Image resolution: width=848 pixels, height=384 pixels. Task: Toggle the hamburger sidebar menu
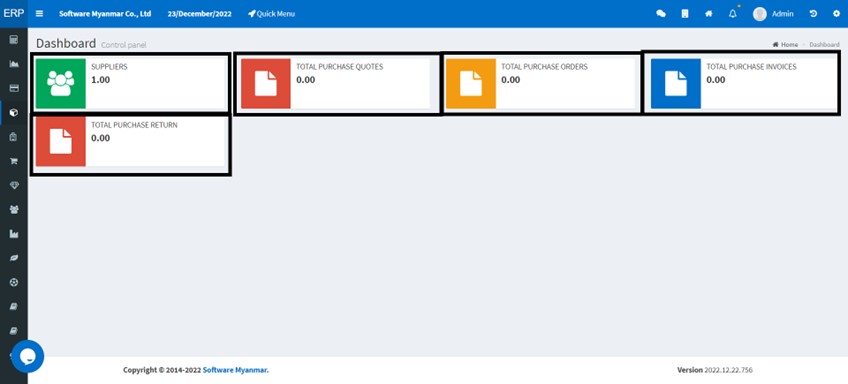39,14
